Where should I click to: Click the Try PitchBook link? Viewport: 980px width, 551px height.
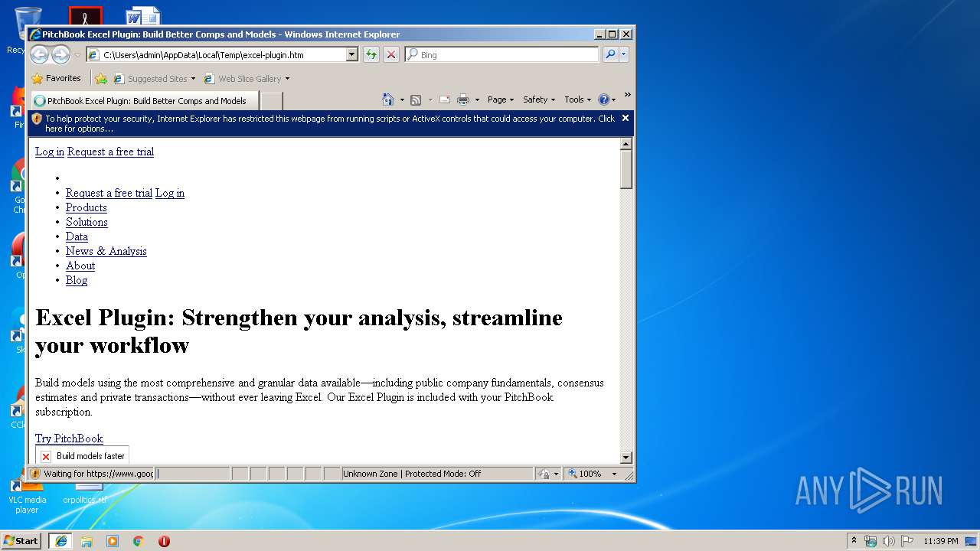pos(69,439)
